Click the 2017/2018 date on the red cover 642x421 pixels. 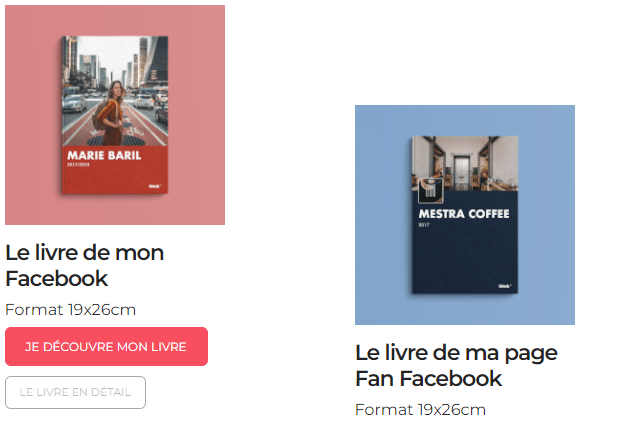coord(78,165)
